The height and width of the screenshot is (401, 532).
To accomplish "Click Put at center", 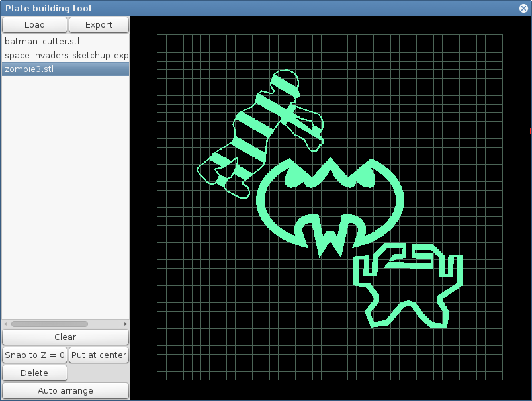I will tap(99, 355).
